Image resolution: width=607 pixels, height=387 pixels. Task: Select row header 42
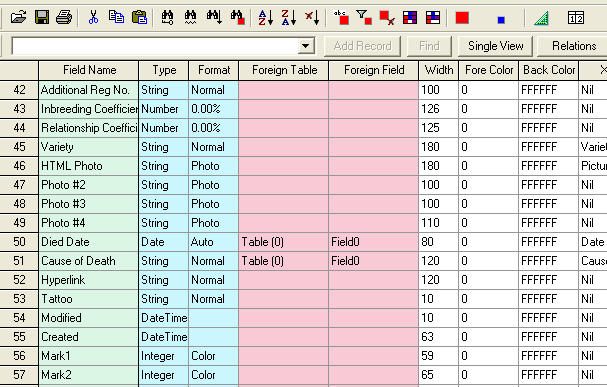[19, 90]
